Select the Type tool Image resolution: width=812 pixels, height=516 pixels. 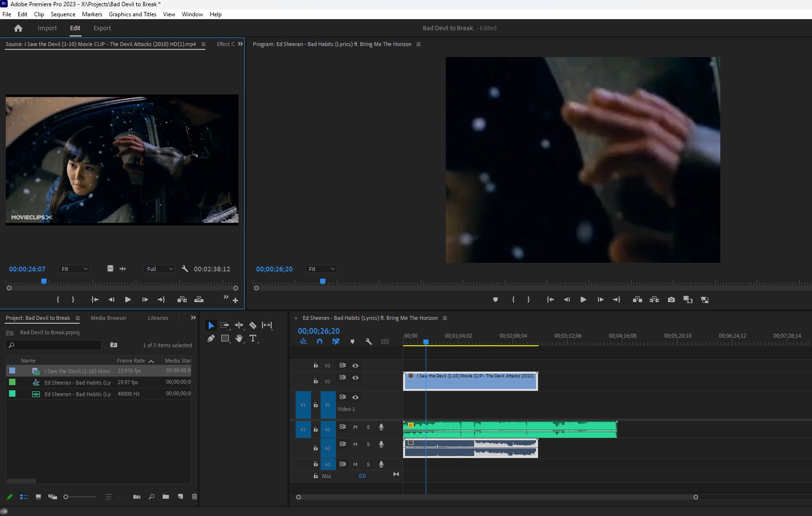[253, 339]
